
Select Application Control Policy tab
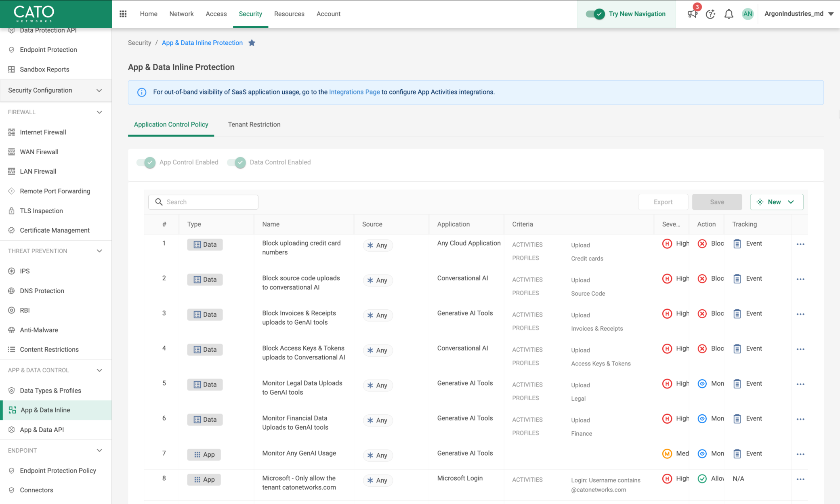[171, 124]
